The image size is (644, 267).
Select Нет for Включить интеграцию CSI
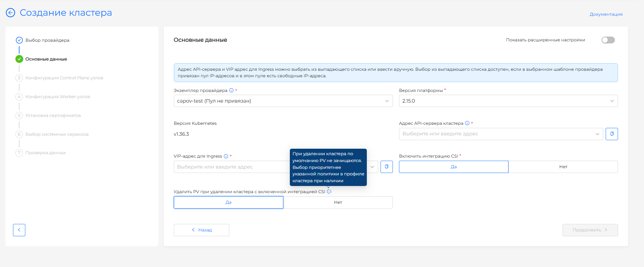click(563, 167)
